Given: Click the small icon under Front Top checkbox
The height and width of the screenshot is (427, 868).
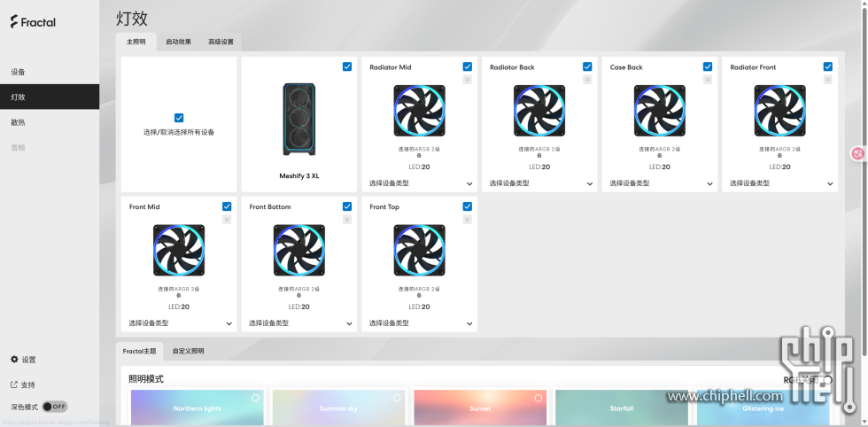Looking at the screenshot, I should coord(468,220).
